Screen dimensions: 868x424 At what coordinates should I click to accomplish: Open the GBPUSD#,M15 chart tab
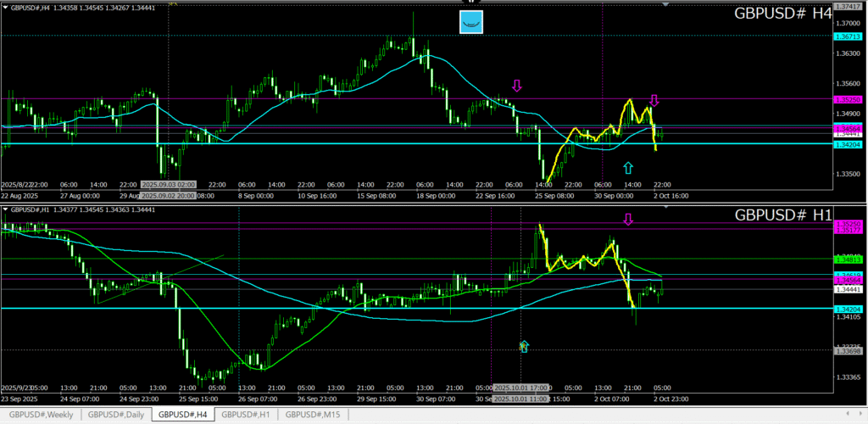(314, 415)
